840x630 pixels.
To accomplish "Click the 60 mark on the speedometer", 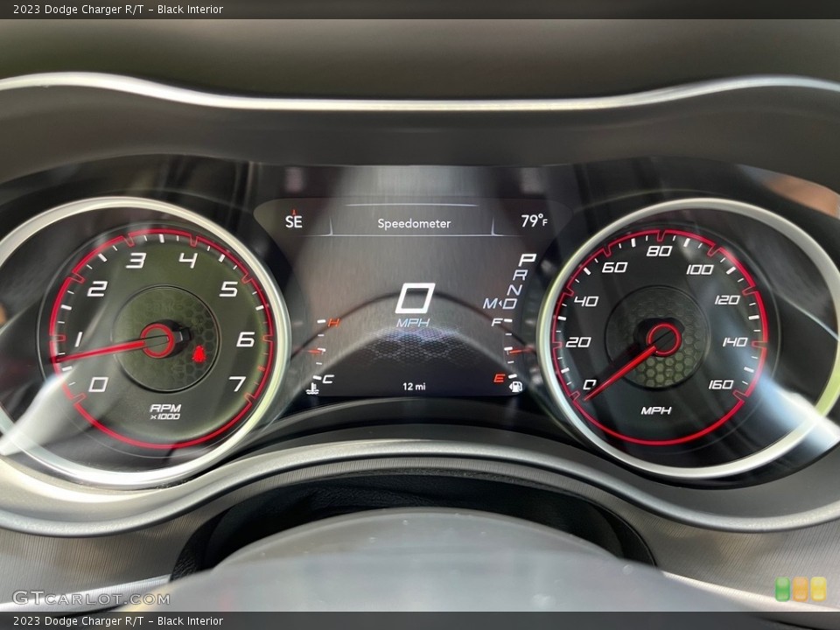I will (x=615, y=267).
